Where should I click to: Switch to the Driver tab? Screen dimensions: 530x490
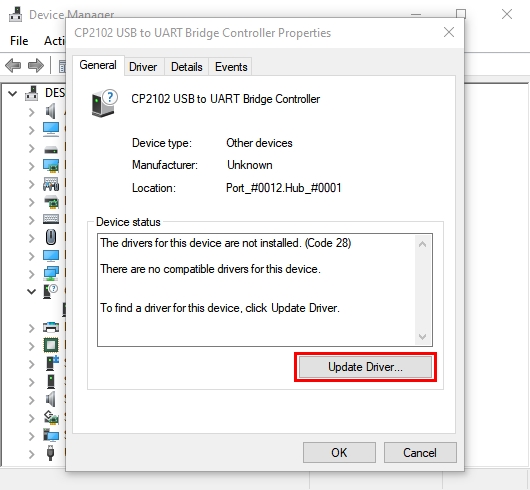click(143, 67)
